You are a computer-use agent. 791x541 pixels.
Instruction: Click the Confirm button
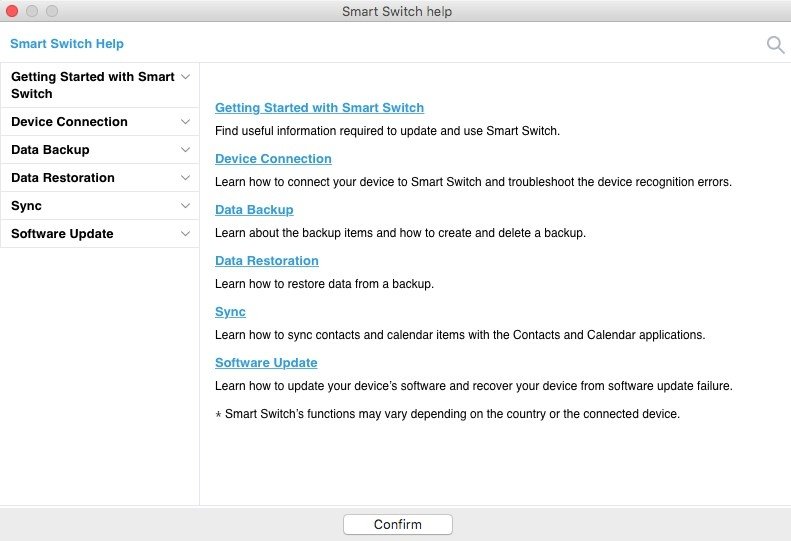coord(398,524)
